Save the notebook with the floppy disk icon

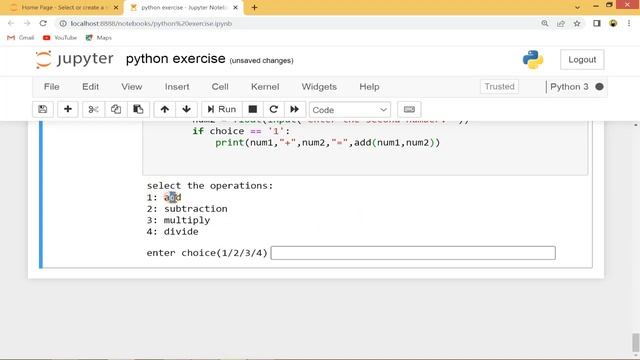(x=42, y=109)
